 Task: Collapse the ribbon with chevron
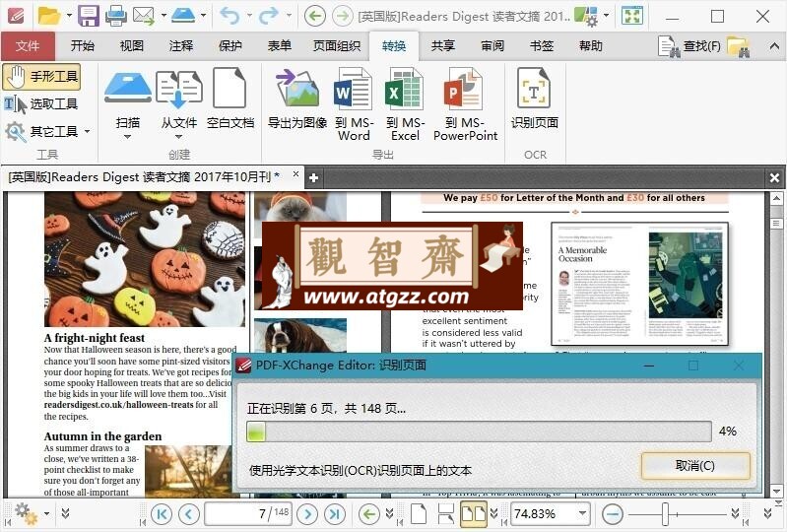pyautogui.click(x=774, y=46)
